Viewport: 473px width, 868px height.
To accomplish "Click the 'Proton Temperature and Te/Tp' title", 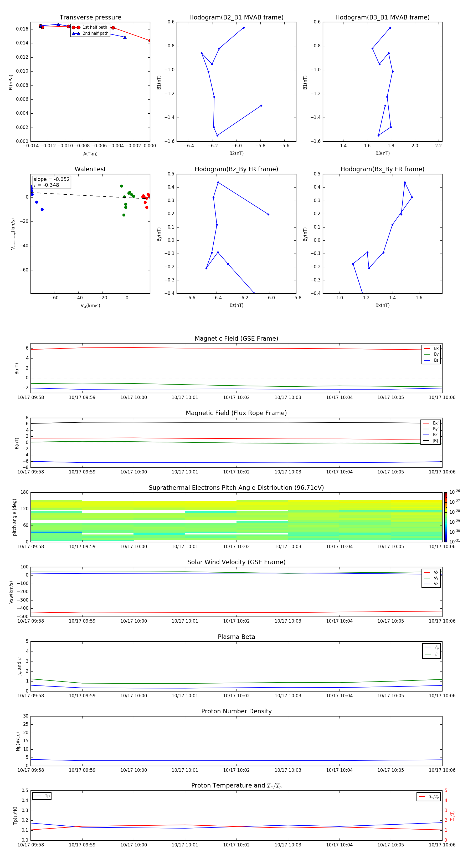I will [236, 785].
